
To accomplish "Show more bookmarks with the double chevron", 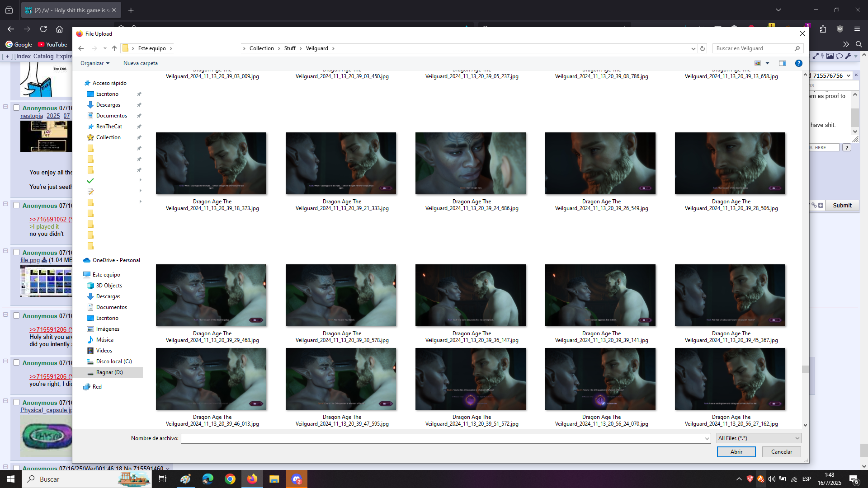I will [846, 44].
